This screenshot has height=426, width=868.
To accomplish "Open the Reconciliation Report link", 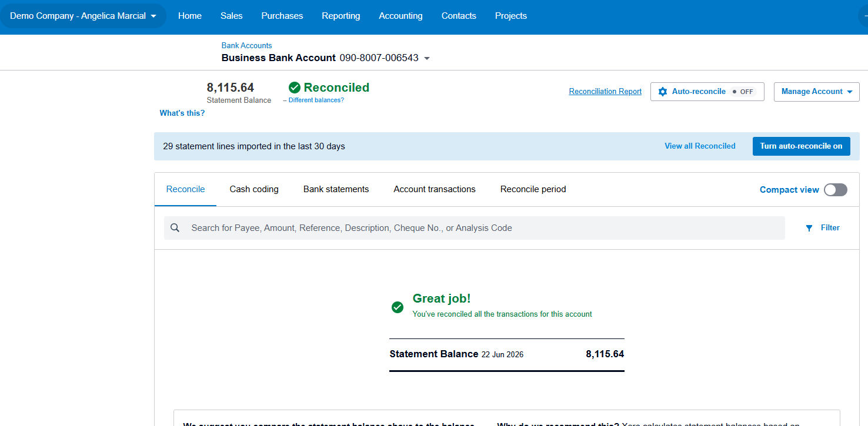I will point(605,92).
